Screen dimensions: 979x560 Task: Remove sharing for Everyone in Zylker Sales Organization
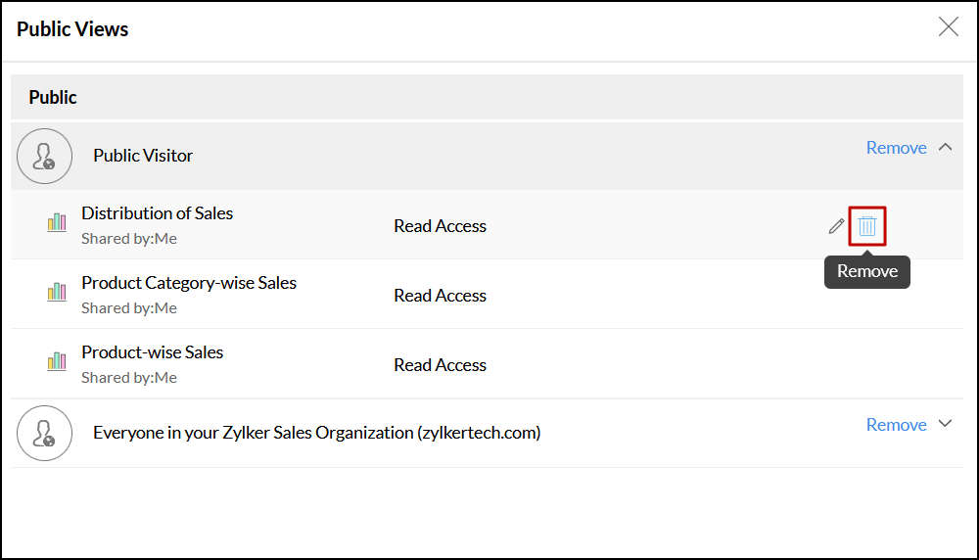(x=896, y=425)
